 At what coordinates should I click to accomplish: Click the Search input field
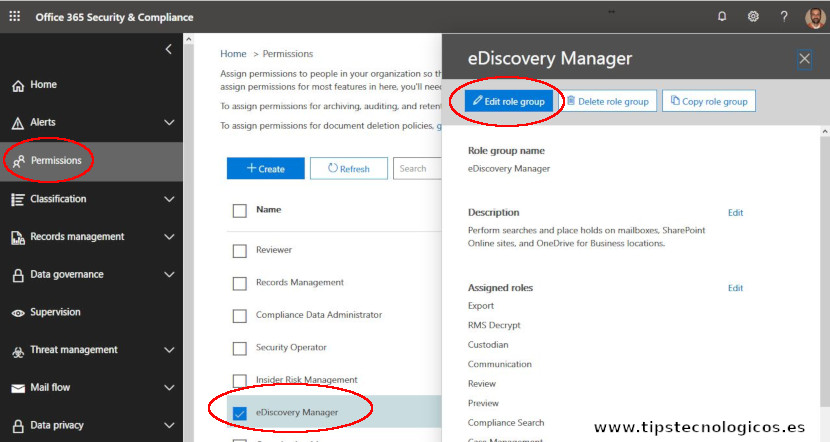click(417, 169)
